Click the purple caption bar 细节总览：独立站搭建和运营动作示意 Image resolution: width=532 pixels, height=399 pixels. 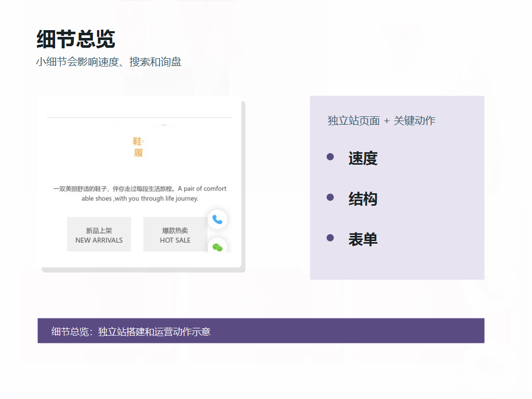point(261,331)
